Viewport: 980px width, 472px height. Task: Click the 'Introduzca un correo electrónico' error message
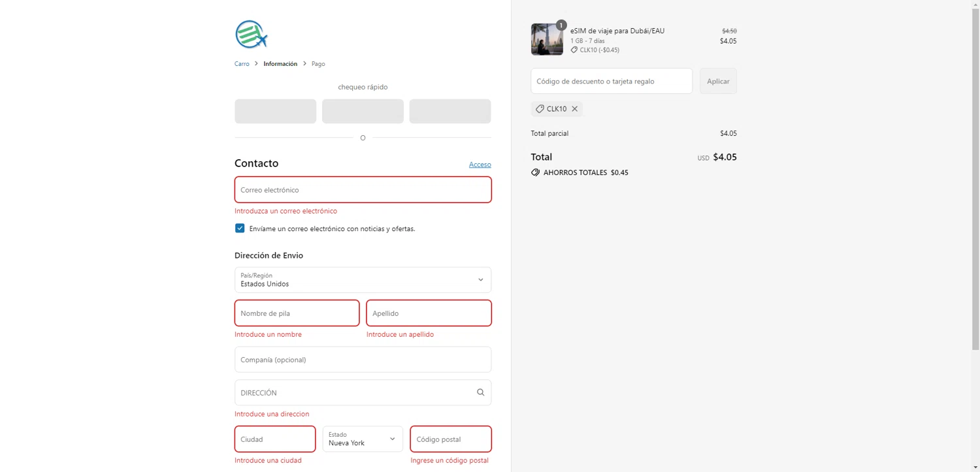click(286, 211)
